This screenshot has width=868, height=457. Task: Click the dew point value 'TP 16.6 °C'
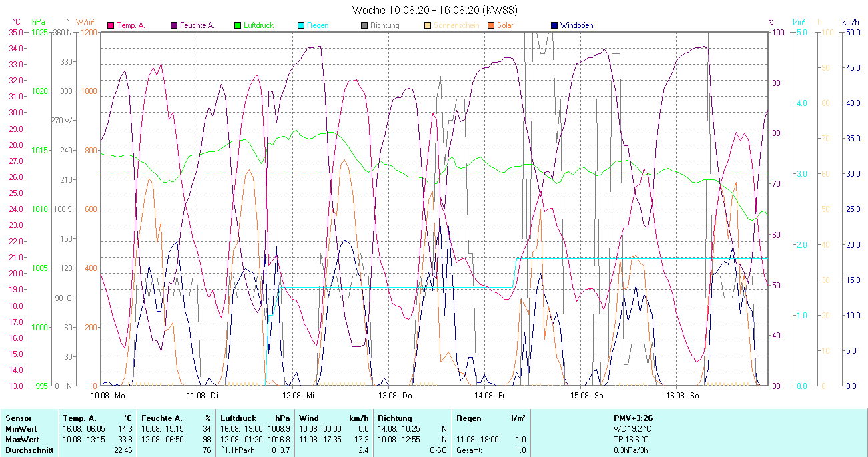click(x=632, y=440)
